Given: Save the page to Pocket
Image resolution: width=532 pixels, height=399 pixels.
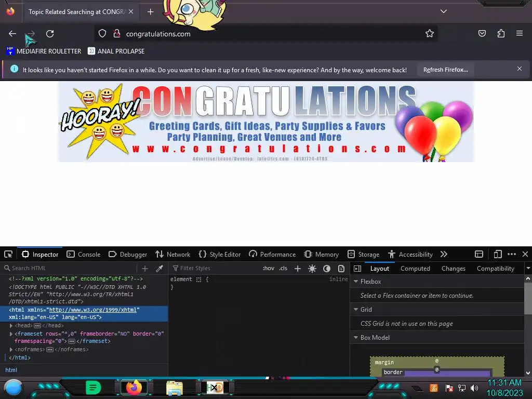Looking at the screenshot, I should (x=482, y=34).
